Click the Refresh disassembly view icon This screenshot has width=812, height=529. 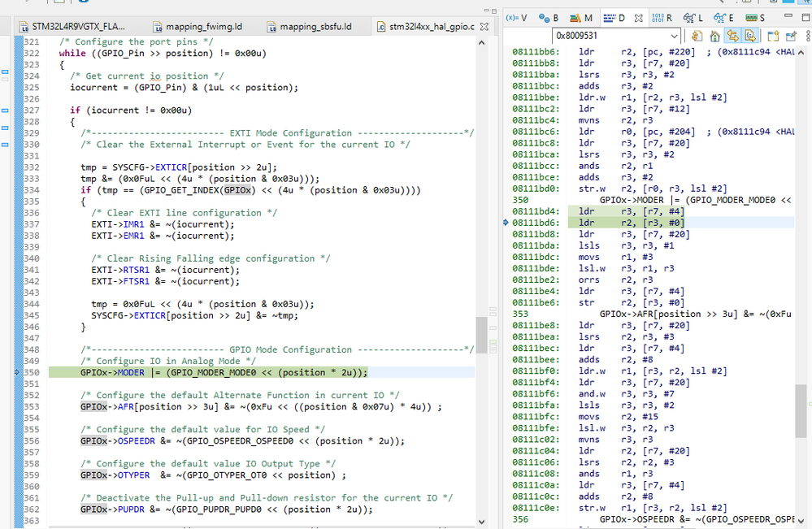697,36
